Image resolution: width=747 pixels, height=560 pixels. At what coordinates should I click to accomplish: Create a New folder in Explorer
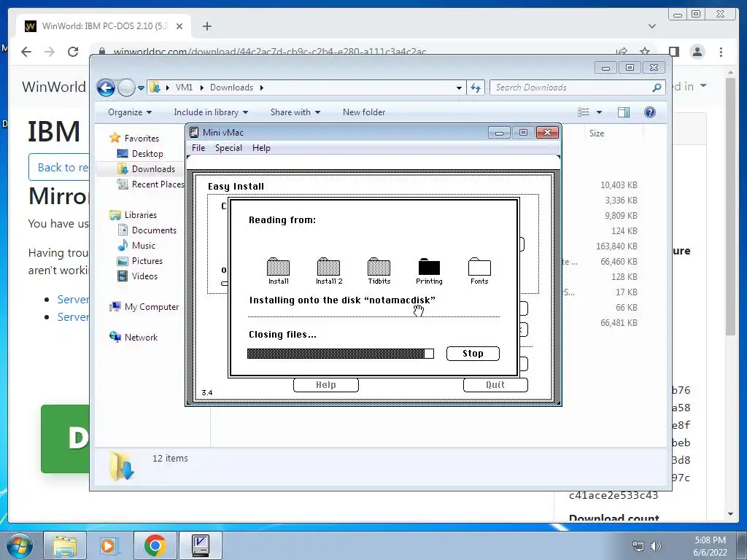click(x=364, y=112)
